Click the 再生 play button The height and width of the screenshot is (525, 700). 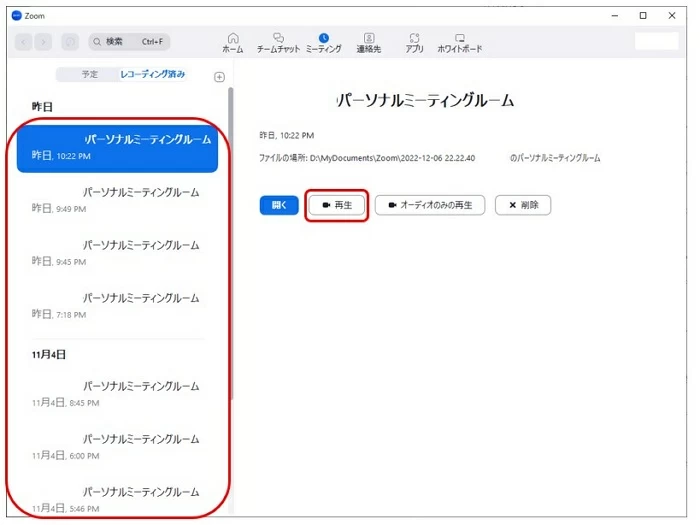coord(337,205)
